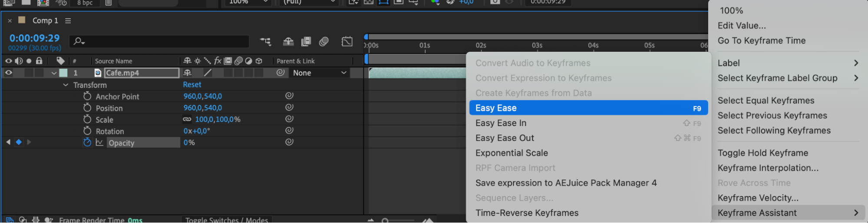Click the Rotation stopwatch icon
The height and width of the screenshot is (223, 868).
click(87, 131)
